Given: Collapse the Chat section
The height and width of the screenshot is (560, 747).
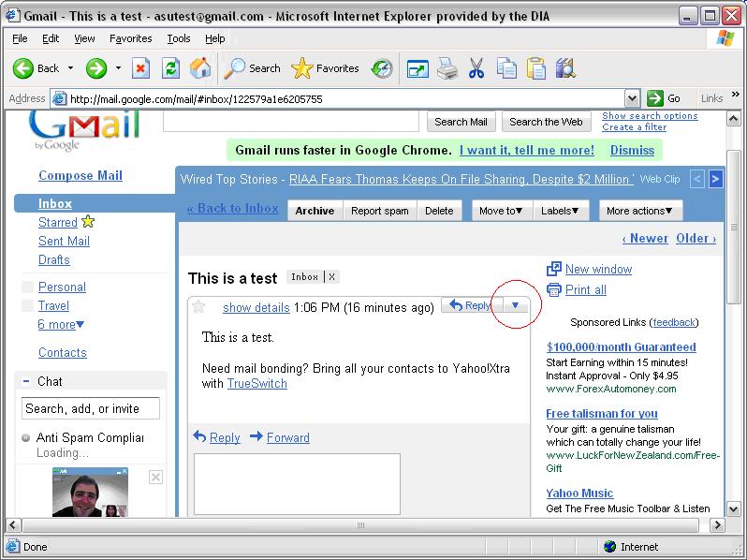Looking at the screenshot, I should pyautogui.click(x=26, y=381).
